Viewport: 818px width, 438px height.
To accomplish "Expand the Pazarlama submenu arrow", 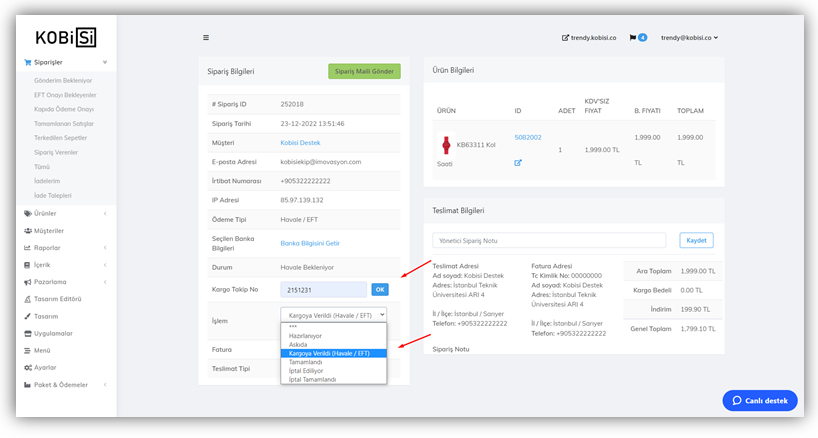I will click(105, 282).
